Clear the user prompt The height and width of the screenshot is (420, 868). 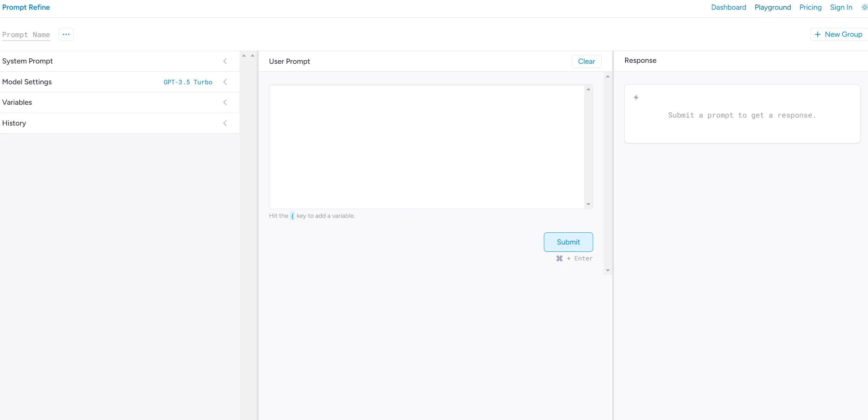pos(586,61)
